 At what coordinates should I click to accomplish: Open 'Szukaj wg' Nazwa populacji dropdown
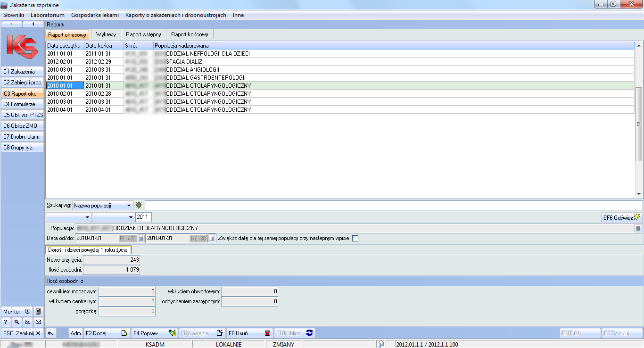[x=129, y=206]
